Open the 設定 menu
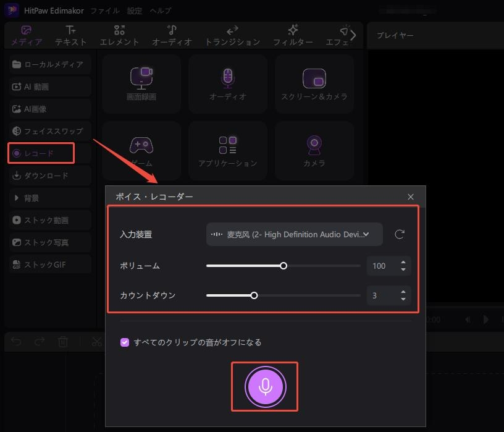 (x=133, y=10)
